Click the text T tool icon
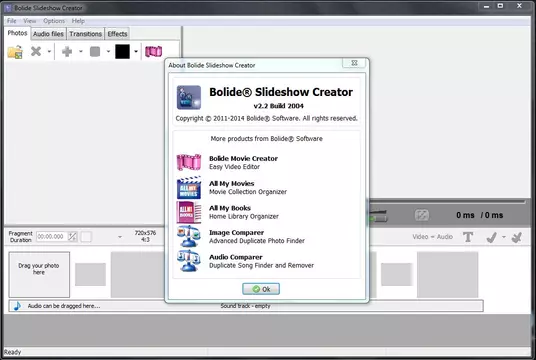This screenshot has height=360, width=536. pos(468,237)
